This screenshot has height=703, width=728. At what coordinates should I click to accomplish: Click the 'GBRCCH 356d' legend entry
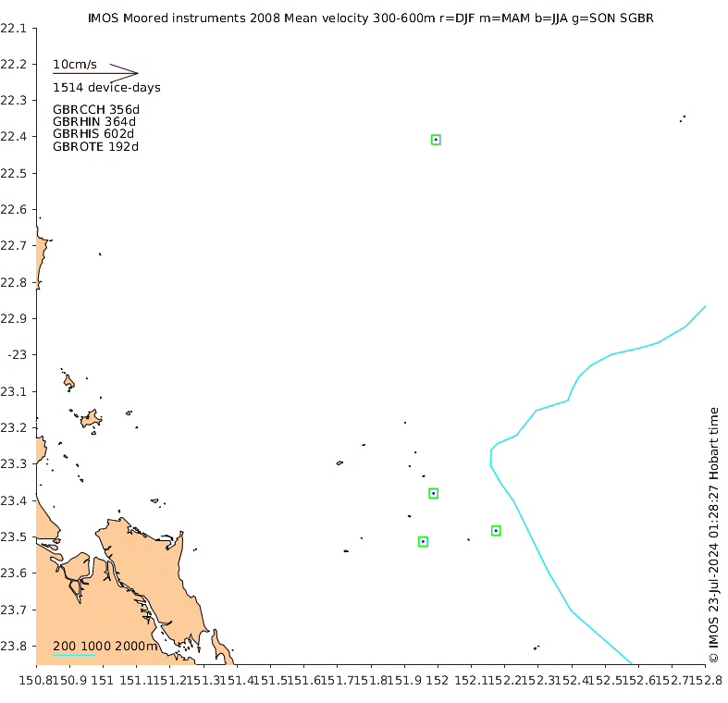pos(96,109)
